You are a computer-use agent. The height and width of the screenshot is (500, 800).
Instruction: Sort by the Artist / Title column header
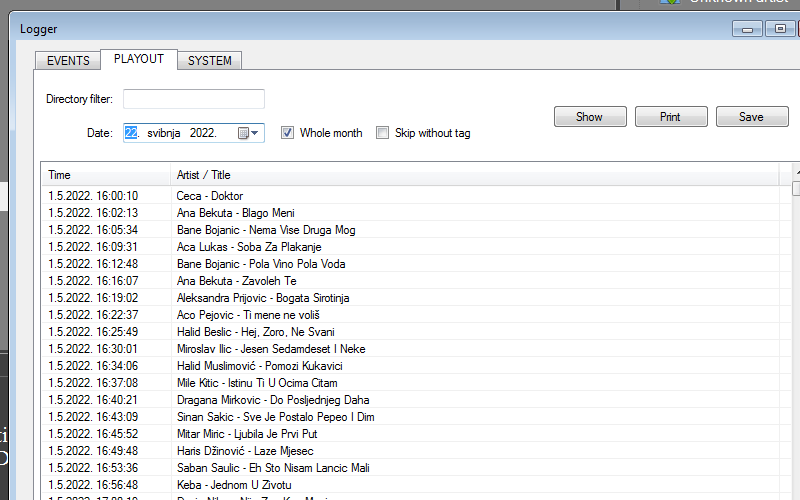[x=475, y=175]
